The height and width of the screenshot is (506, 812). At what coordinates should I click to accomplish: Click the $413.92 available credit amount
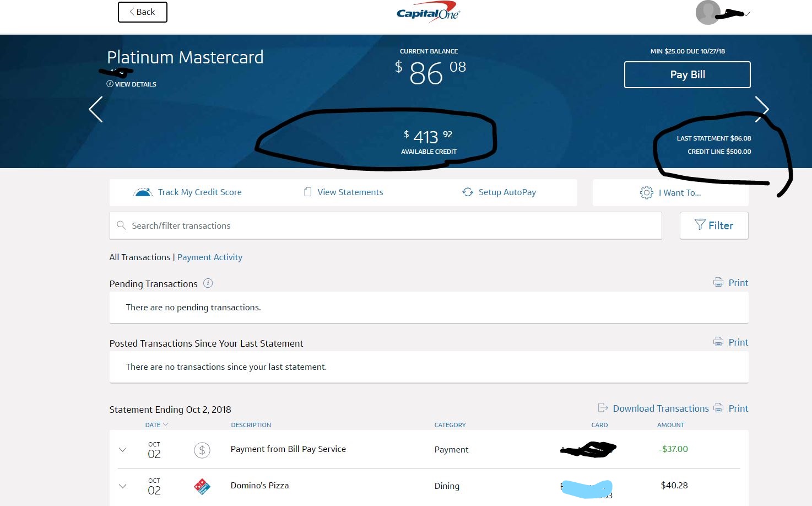428,136
